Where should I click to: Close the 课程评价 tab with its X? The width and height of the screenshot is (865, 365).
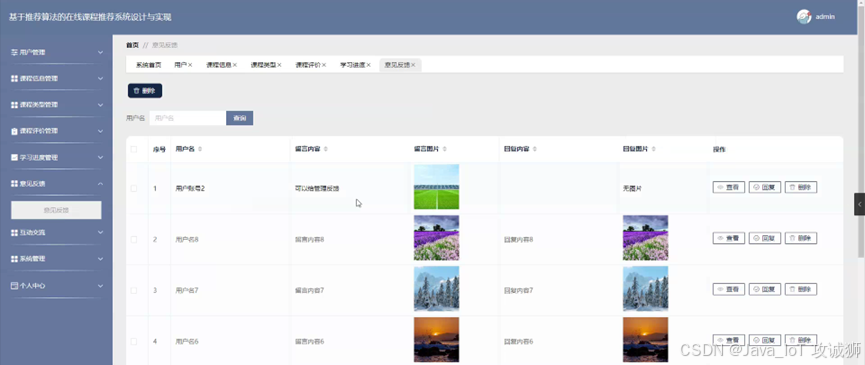click(x=324, y=65)
